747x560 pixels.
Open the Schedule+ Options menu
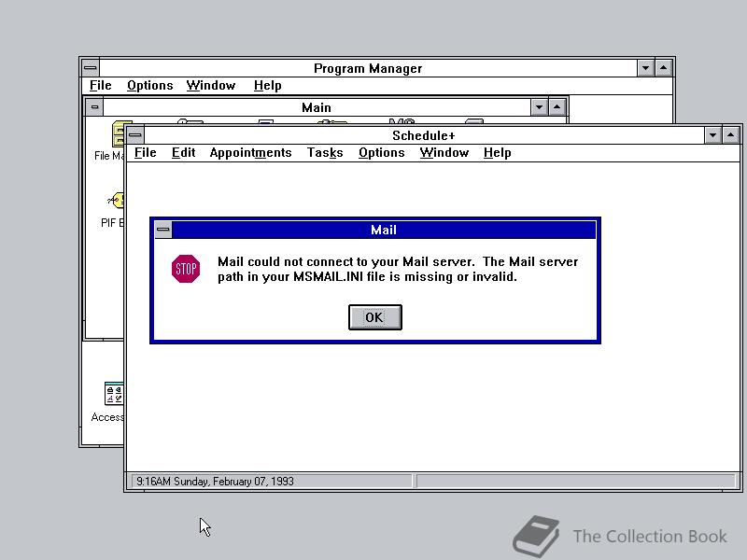click(382, 152)
